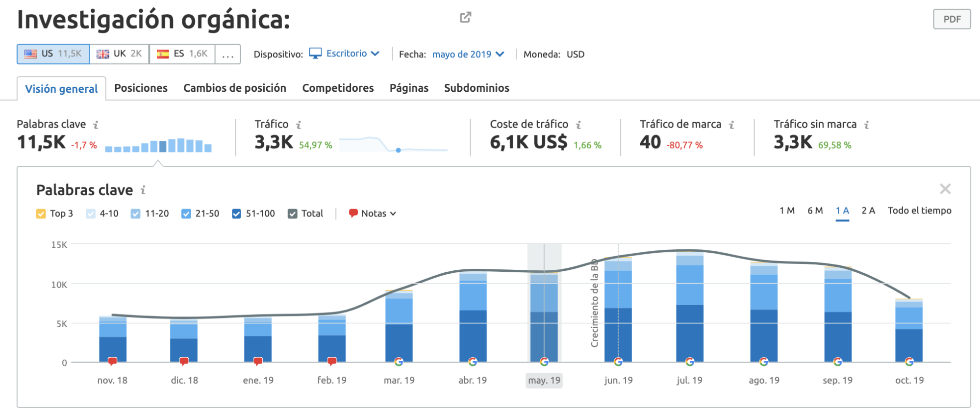The image size is (980, 419).
Task: Click the Google update icon under mar. 19
Action: 399,362
